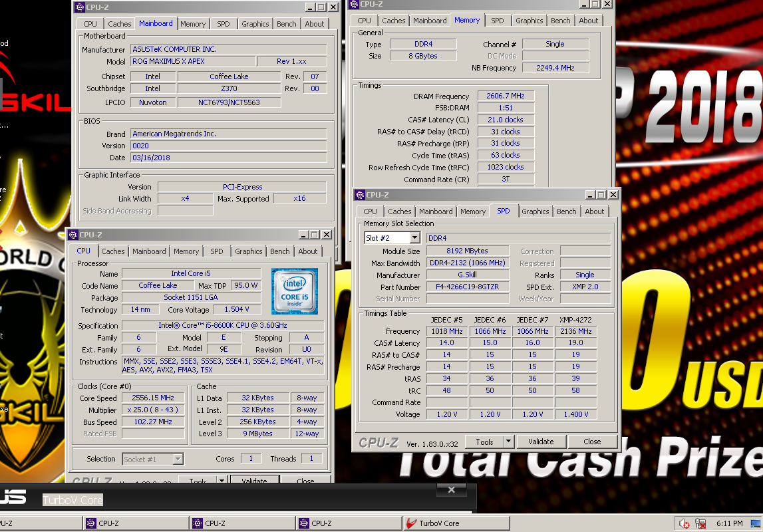763x532 pixels.
Task: Click Close button in SPD window
Action: point(592,442)
